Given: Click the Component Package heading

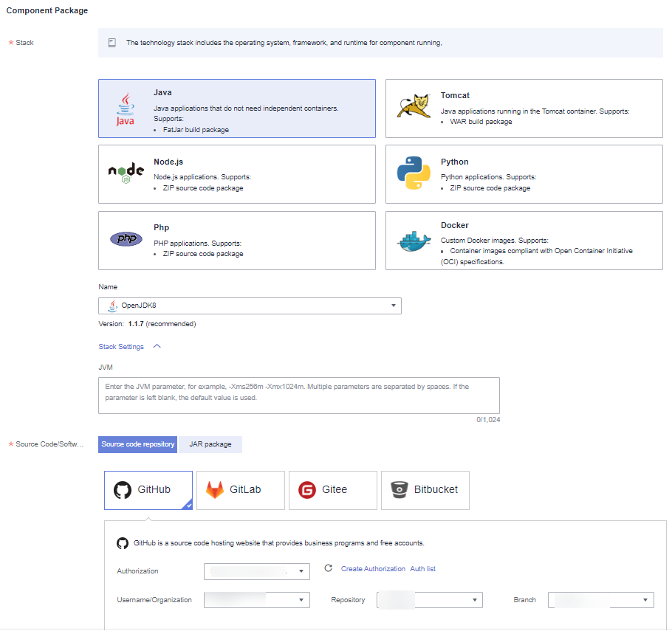Looking at the screenshot, I should [x=47, y=11].
